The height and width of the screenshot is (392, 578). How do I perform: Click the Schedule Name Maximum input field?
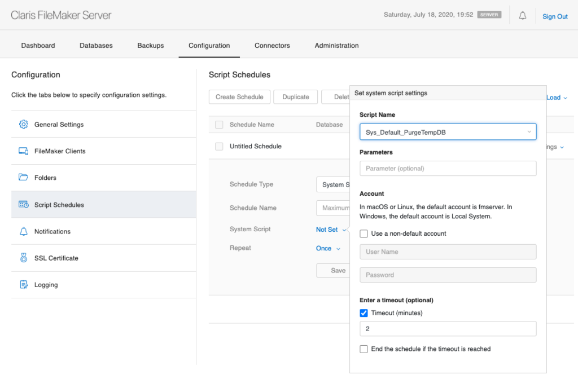pos(333,208)
